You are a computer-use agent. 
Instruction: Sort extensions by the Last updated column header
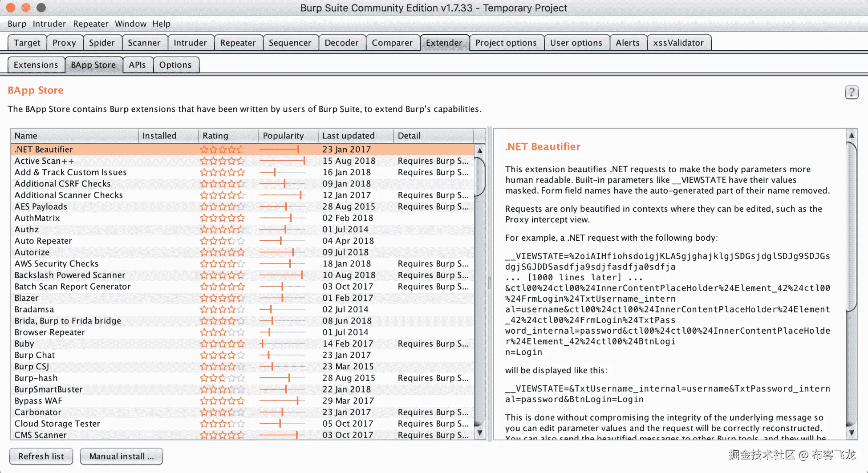point(356,136)
